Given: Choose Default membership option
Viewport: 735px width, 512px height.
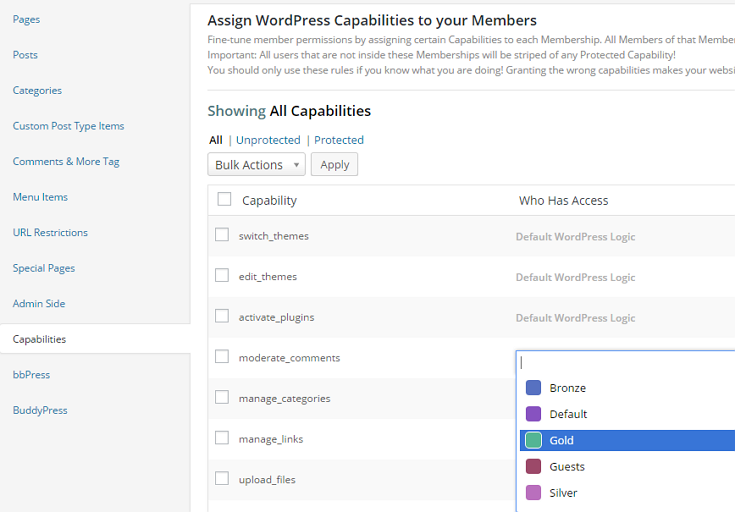Looking at the screenshot, I should 628,414.
